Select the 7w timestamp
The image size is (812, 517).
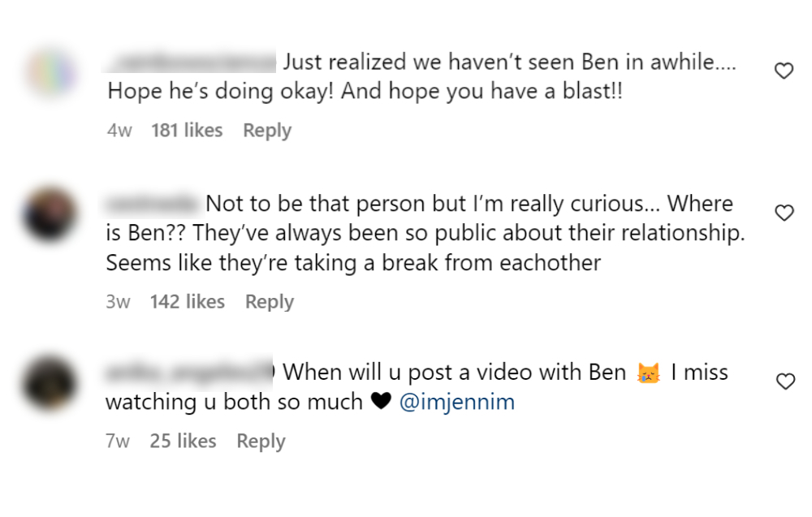point(118,442)
